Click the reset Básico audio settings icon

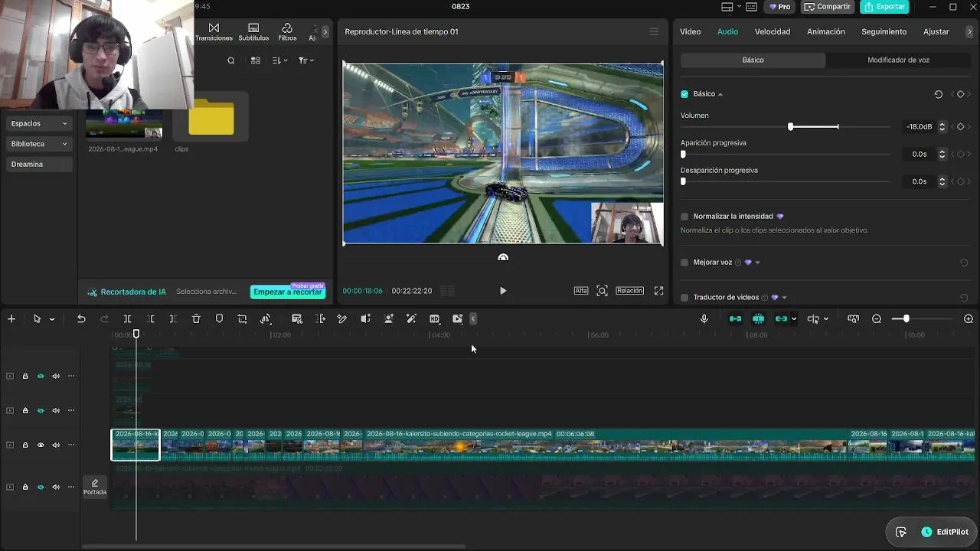939,94
